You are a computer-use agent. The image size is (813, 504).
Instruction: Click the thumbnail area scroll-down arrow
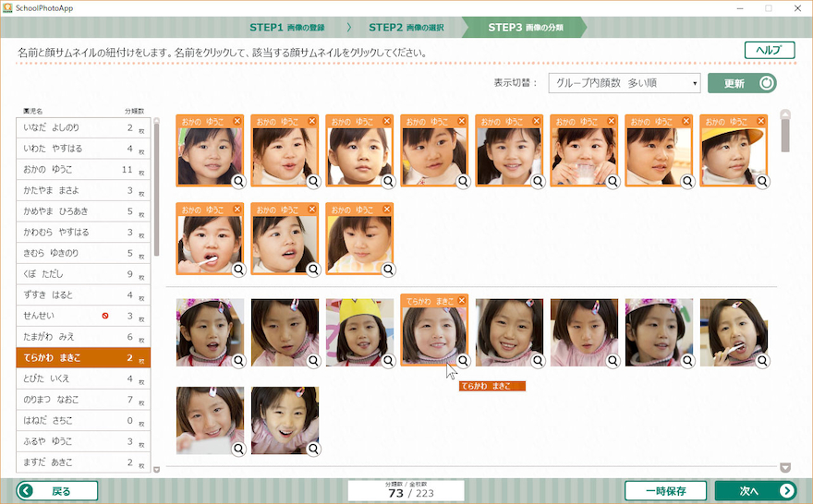[785, 468]
